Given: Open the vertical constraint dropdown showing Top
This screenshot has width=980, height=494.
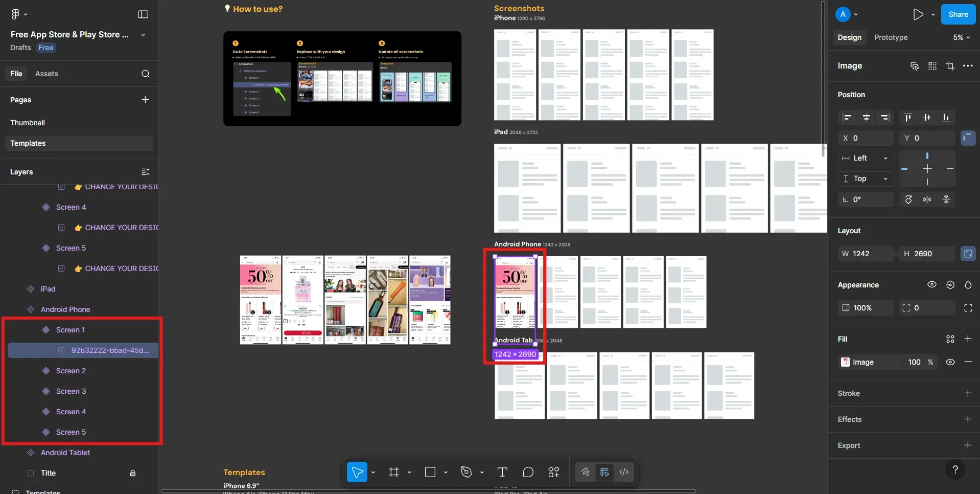Looking at the screenshot, I should [x=866, y=178].
